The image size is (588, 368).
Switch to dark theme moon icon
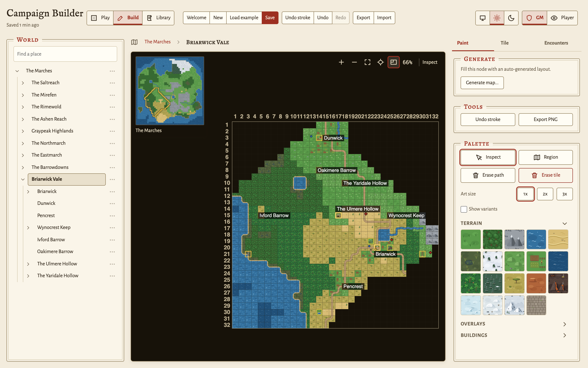coord(511,18)
